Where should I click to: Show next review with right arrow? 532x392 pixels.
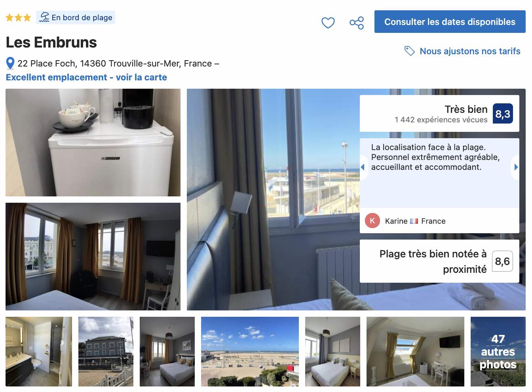click(516, 167)
